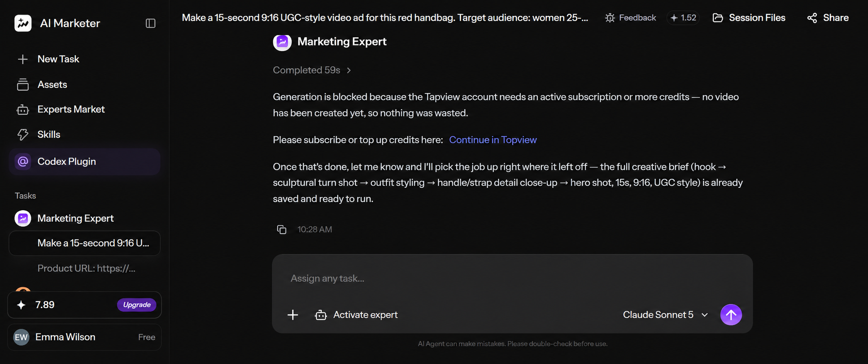Click the 'Tasks' section heading

(25, 196)
